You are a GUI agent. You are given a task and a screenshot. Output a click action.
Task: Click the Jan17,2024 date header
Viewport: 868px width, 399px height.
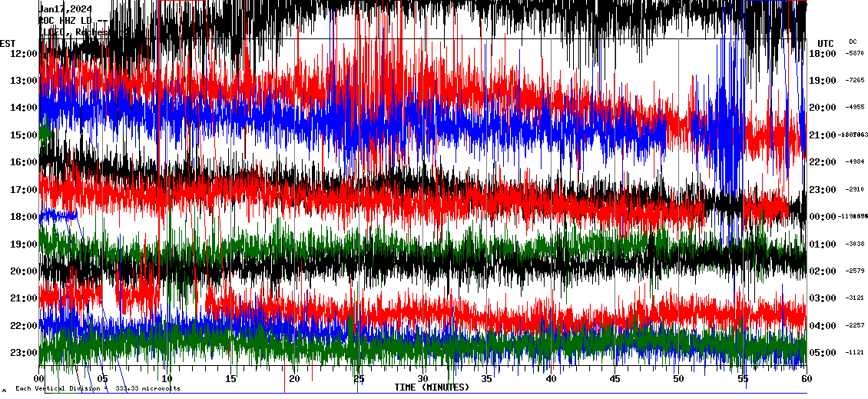click(65, 9)
